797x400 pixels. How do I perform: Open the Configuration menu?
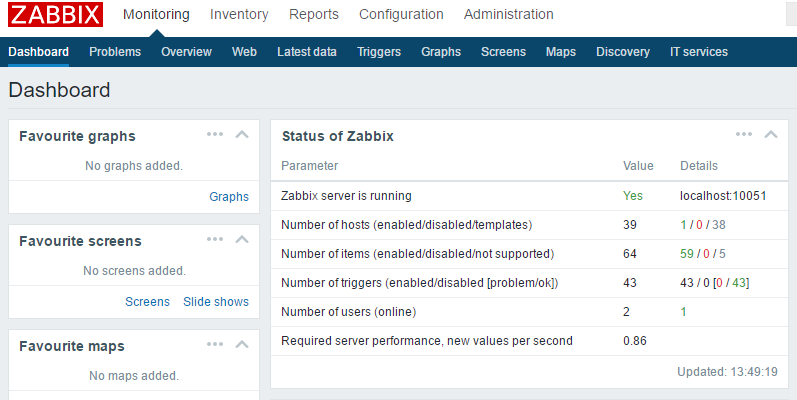401,14
